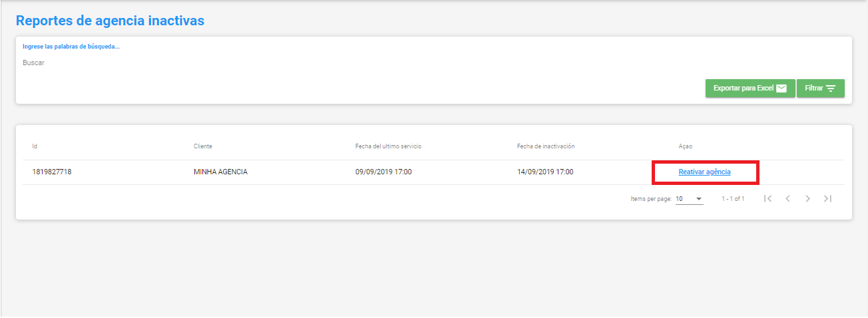Click the envelope icon on the Excel export button
The height and width of the screenshot is (318, 868).
tap(781, 88)
